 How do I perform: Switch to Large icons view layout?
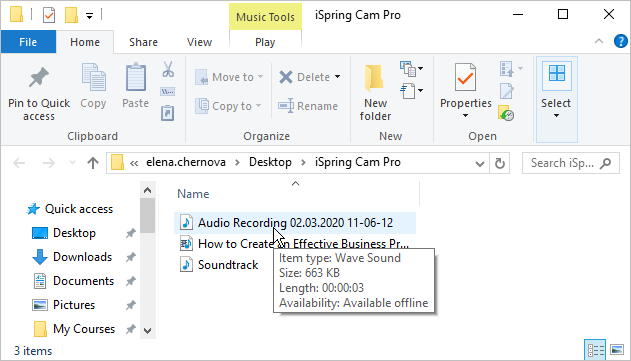tap(617, 350)
